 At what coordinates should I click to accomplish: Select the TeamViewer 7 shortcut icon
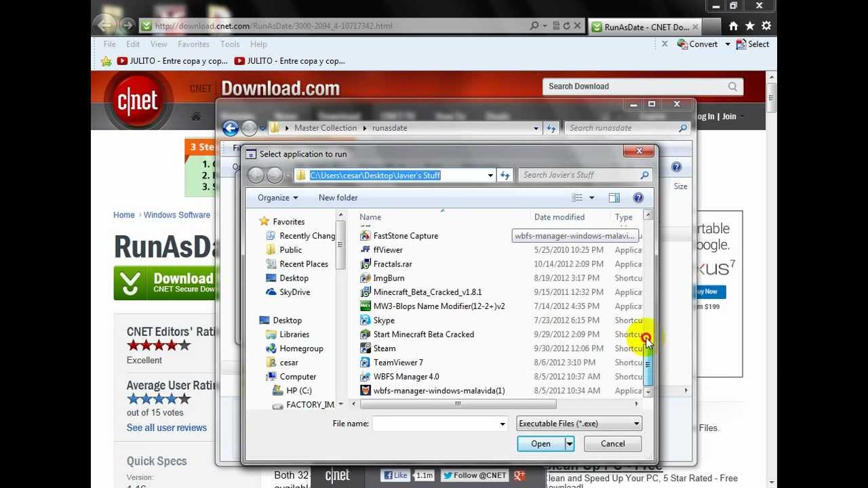tap(366, 363)
